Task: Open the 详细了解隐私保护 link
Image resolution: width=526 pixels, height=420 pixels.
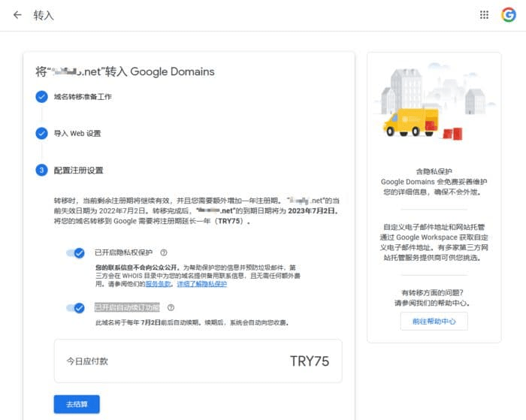Action: [201, 285]
